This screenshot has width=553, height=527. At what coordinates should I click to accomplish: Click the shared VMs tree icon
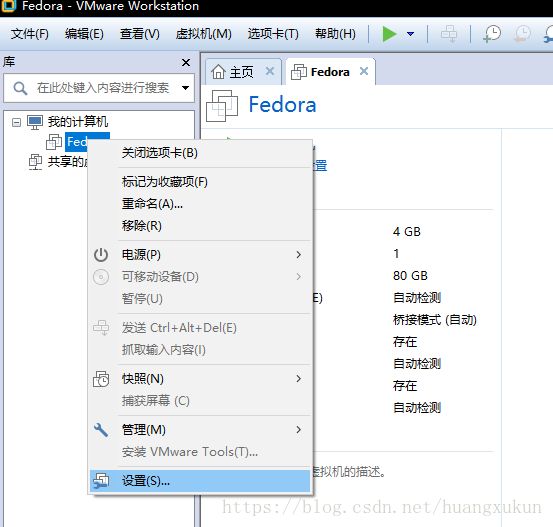click(35, 162)
